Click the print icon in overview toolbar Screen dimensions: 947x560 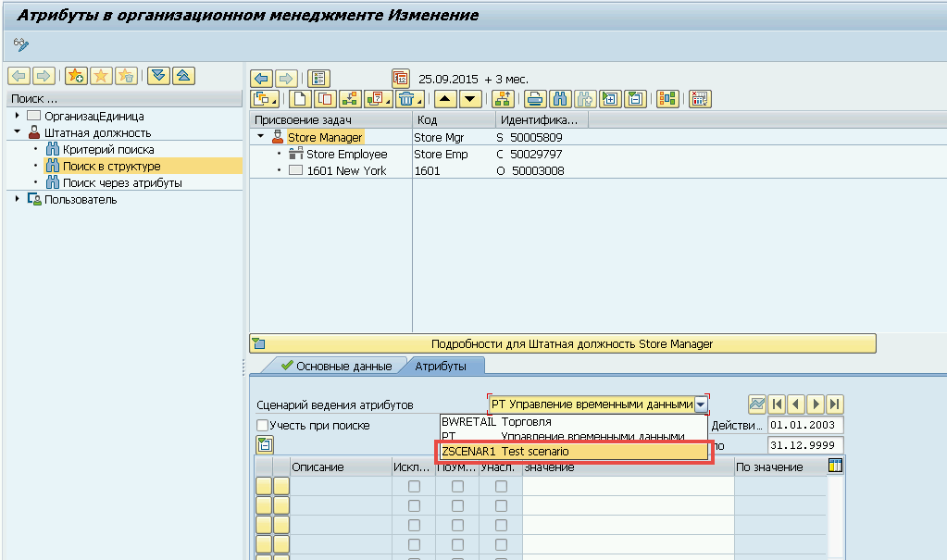[535, 98]
